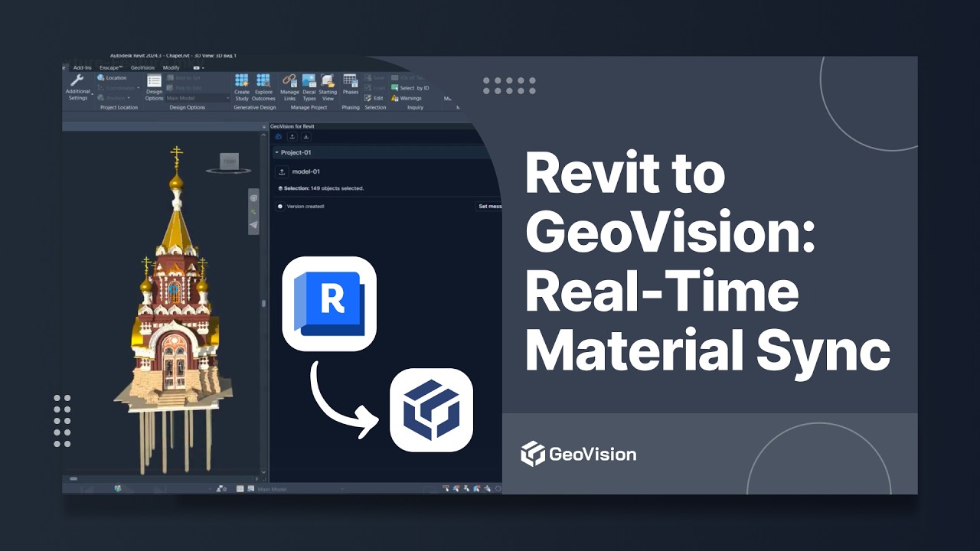Image resolution: width=980 pixels, height=551 pixels.
Task: Click the select links icon in status bar
Action: point(446,488)
